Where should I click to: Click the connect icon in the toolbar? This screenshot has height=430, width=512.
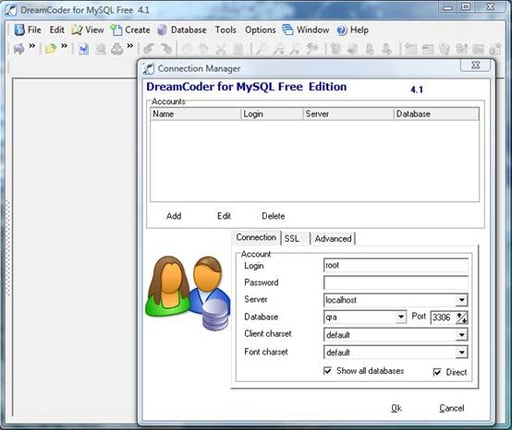pos(19,49)
